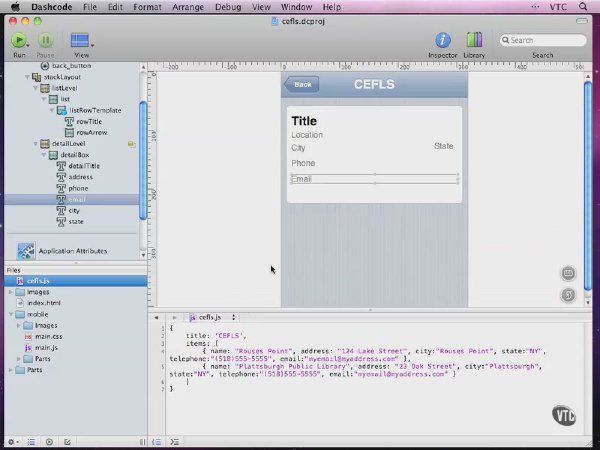Select the back_button item in navigator
Viewport: 600px width, 450px height.
71,66
